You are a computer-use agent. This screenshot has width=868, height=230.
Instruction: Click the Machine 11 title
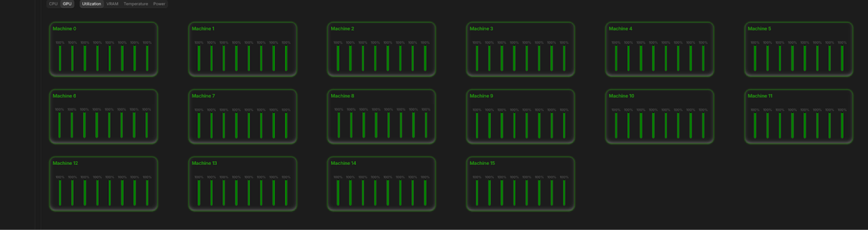pos(759,96)
